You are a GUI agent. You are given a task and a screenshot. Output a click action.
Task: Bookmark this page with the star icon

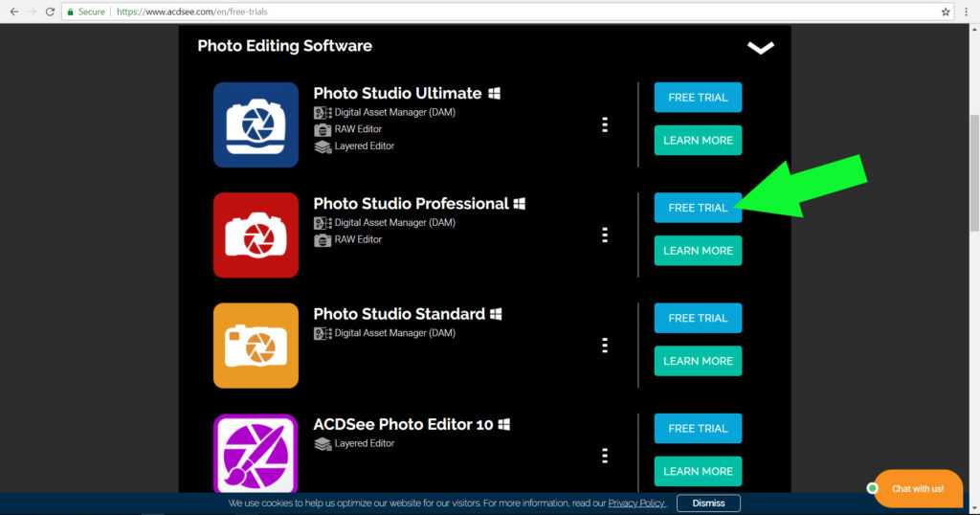[946, 11]
